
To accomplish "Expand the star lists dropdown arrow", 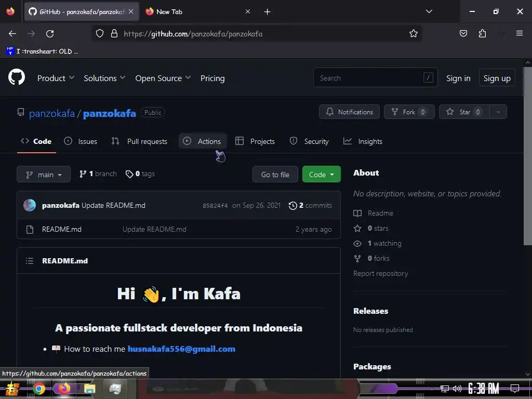I will [x=498, y=112].
